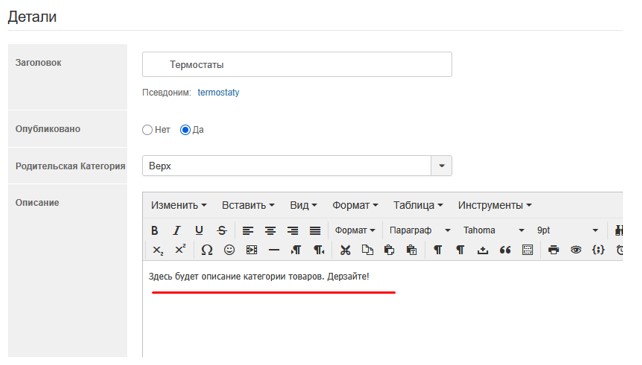Click Заголовок field containing Термостаты
The width and height of the screenshot is (642, 365).
click(x=297, y=64)
